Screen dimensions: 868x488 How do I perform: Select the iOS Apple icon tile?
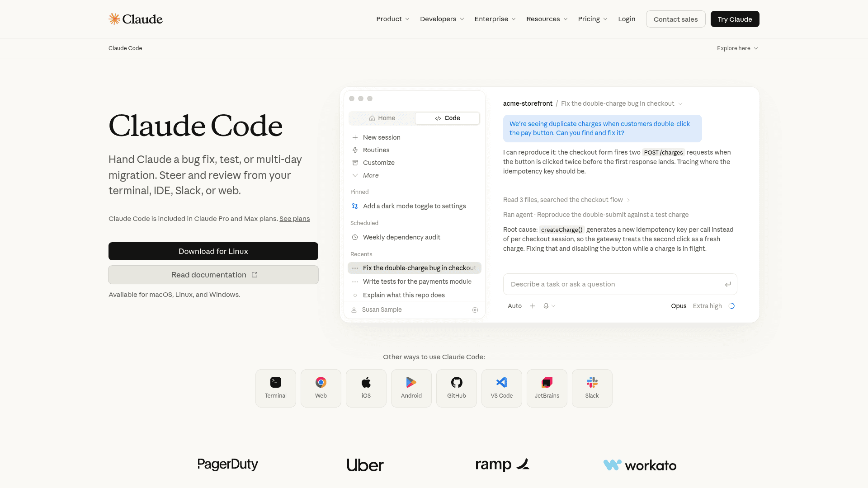366,388
